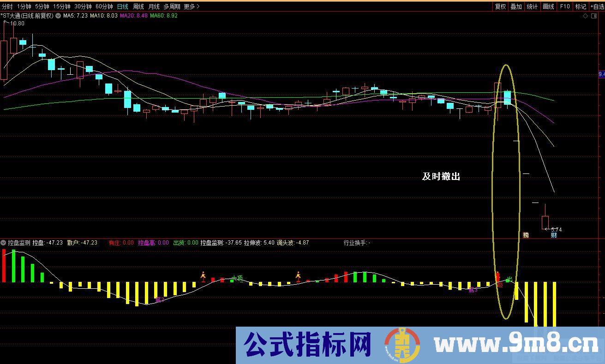Click the 10.80 high price label
This screenshot has width=605, height=364.
(x=18, y=24)
